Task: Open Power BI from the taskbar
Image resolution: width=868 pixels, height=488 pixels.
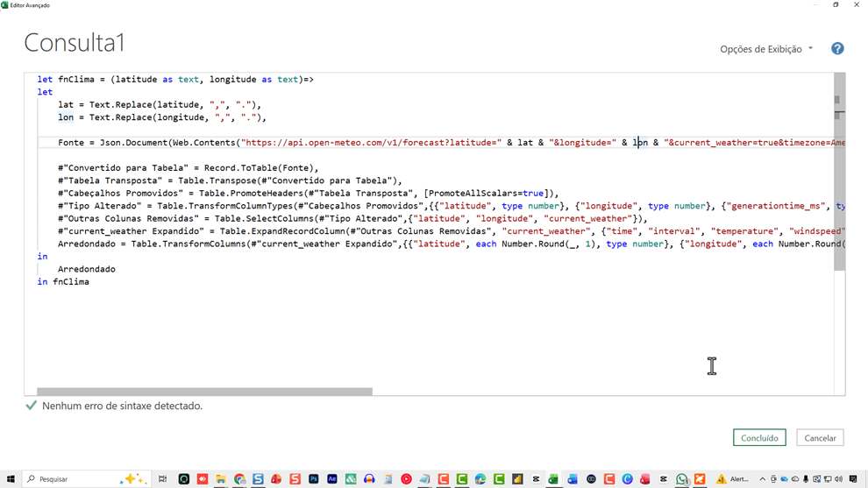Action: coord(517,479)
